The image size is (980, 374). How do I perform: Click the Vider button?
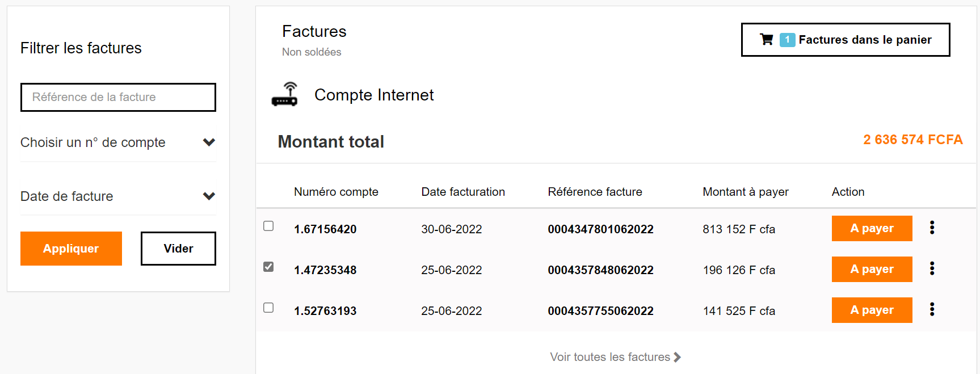178,249
